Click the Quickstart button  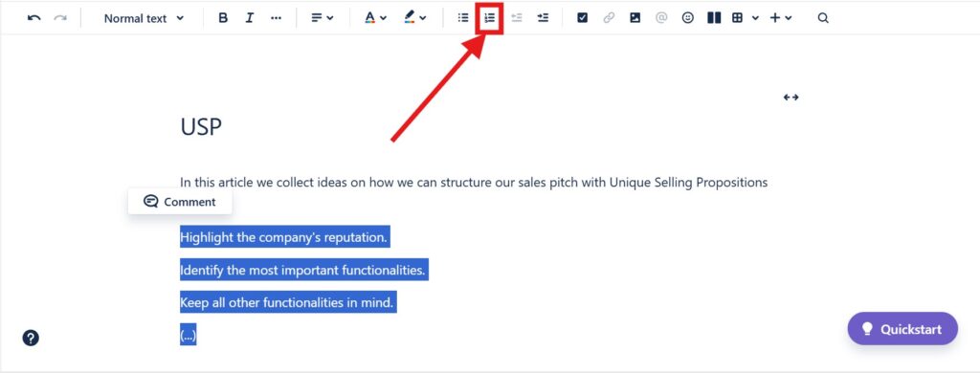pyautogui.click(x=902, y=329)
